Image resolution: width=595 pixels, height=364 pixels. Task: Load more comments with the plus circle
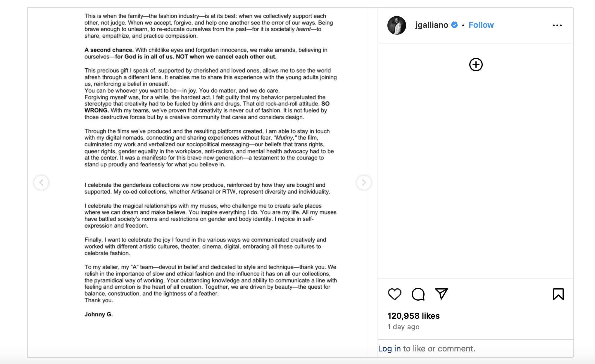(x=476, y=65)
